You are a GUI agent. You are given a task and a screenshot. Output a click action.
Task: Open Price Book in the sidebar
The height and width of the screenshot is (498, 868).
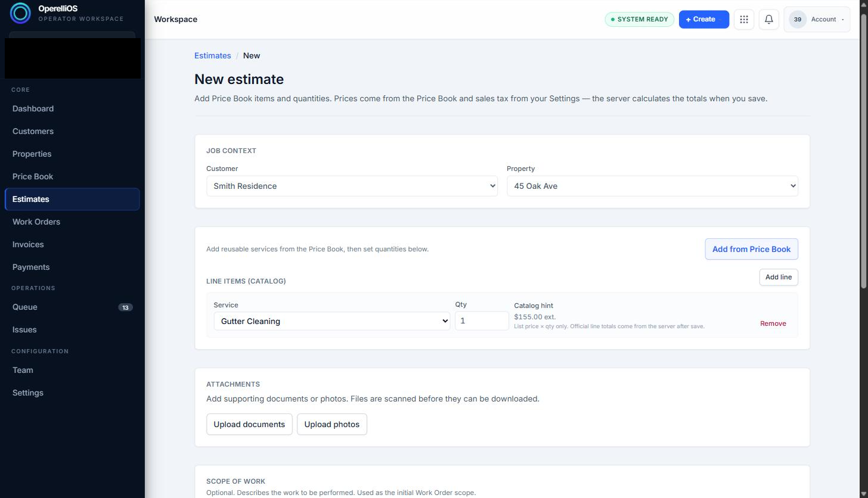(x=33, y=176)
